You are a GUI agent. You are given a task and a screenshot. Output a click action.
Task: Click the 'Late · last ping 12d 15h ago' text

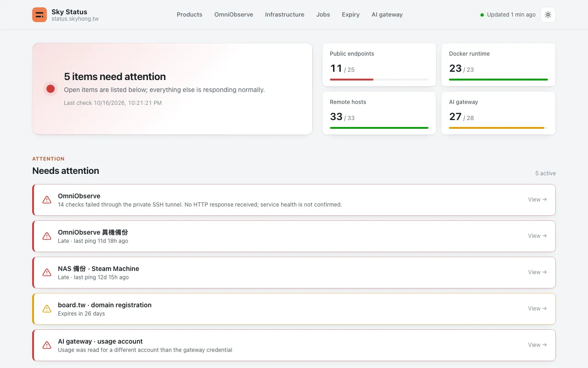tap(93, 277)
